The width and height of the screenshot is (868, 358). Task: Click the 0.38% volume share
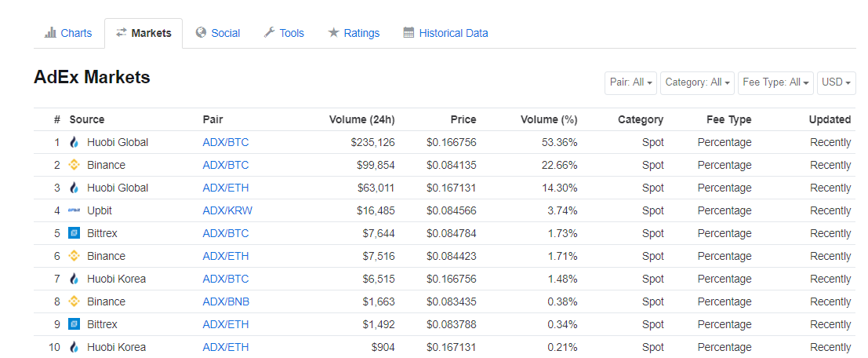tap(562, 301)
